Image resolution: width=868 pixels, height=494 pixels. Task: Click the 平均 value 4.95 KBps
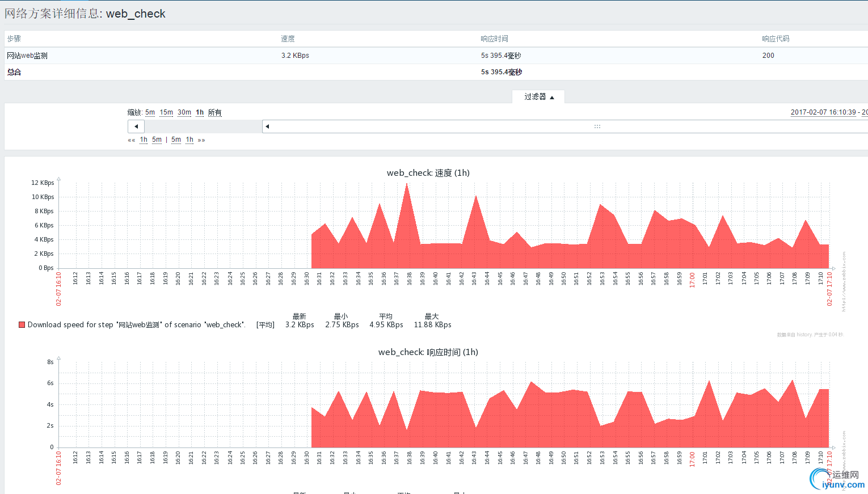coord(386,325)
